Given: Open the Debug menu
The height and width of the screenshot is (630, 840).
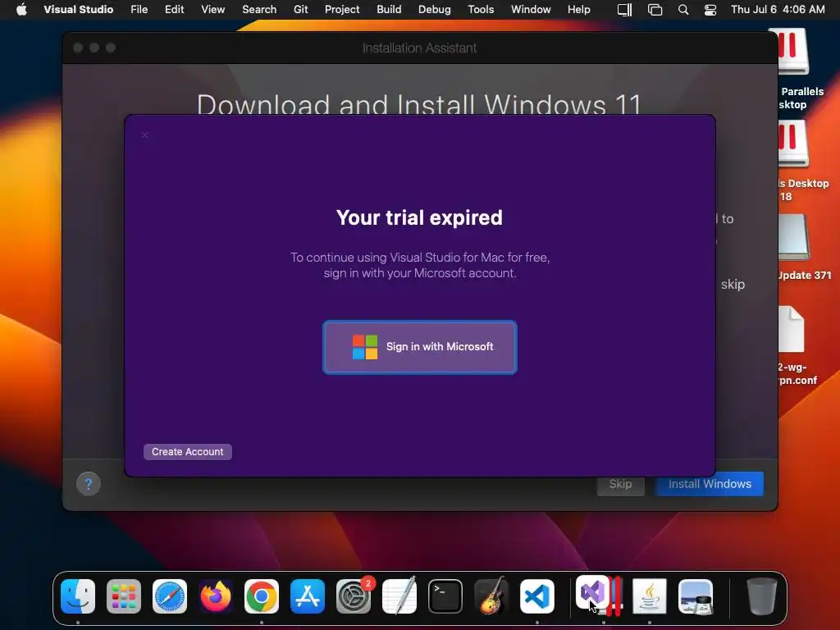Looking at the screenshot, I should 435,9.
